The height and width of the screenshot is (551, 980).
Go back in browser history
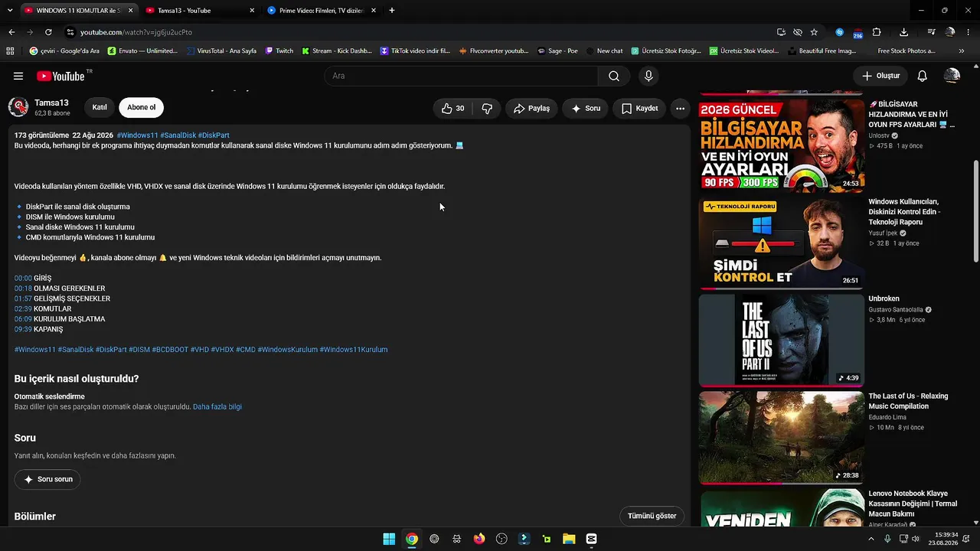point(11,32)
